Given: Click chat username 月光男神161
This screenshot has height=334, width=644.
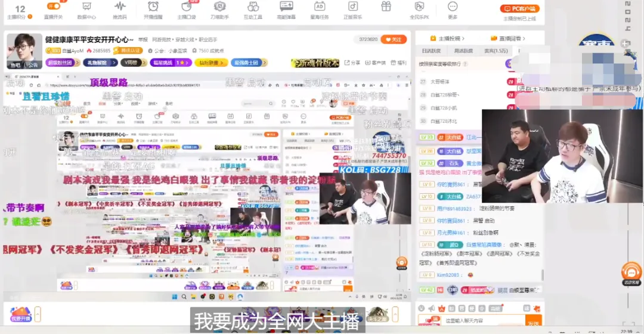Looking at the screenshot, I should pos(451,233).
